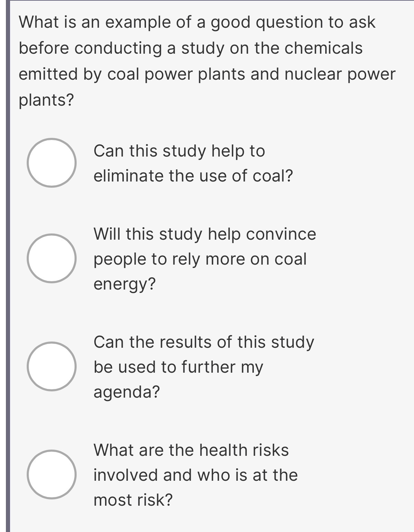Click the answer text 'Can this study help to'
Image resolution: width=414 pixels, height=532 pixels.
pyautogui.click(x=179, y=151)
